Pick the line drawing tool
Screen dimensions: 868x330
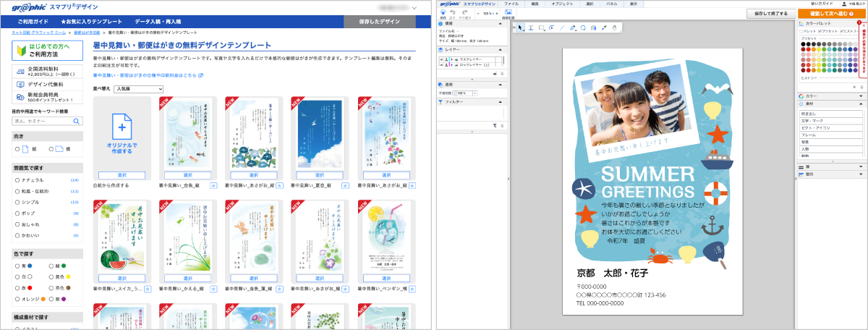tap(562, 27)
